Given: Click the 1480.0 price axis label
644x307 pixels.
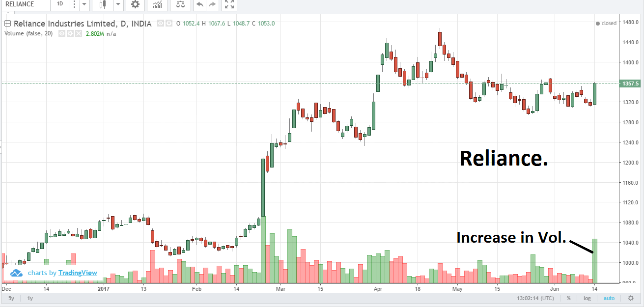Looking at the screenshot, I should pyautogui.click(x=631, y=22).
